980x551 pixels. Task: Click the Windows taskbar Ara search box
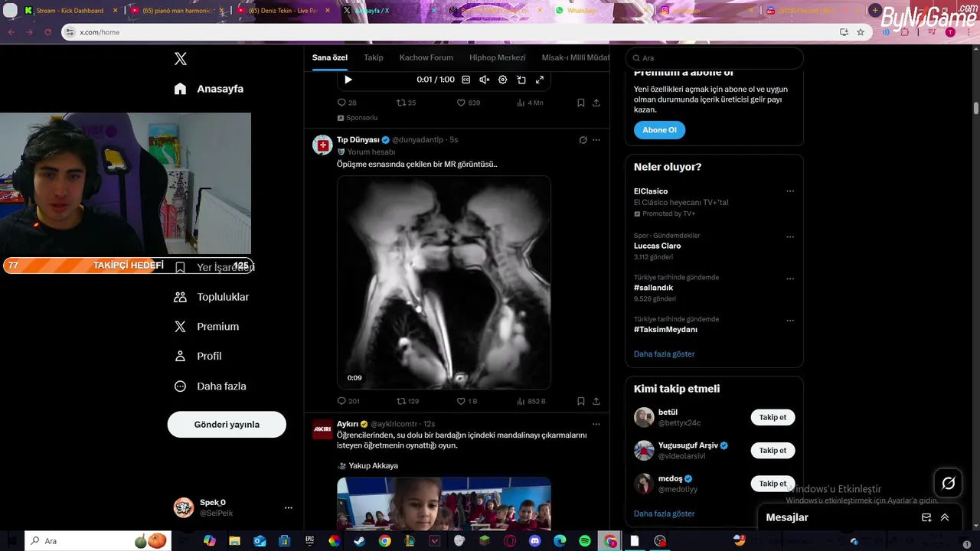(x=96, y=541)
